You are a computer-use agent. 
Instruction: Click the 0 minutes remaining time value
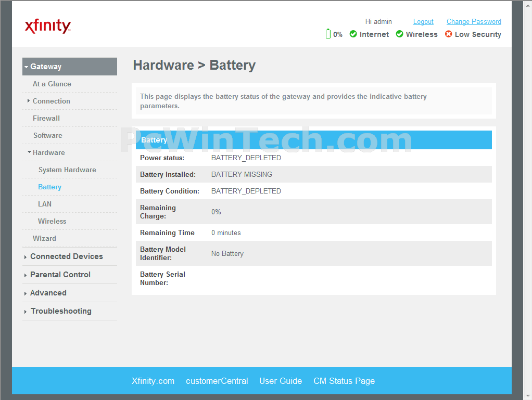coord(226,233)
